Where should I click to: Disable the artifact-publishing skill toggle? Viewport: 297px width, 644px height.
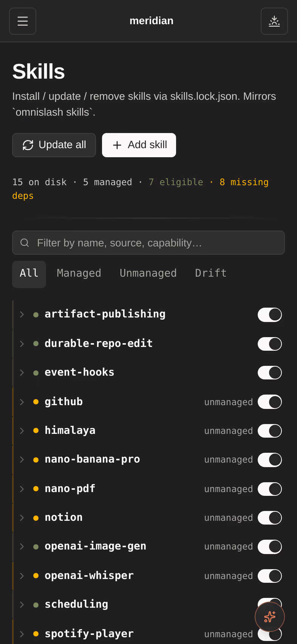coord(270,314)
